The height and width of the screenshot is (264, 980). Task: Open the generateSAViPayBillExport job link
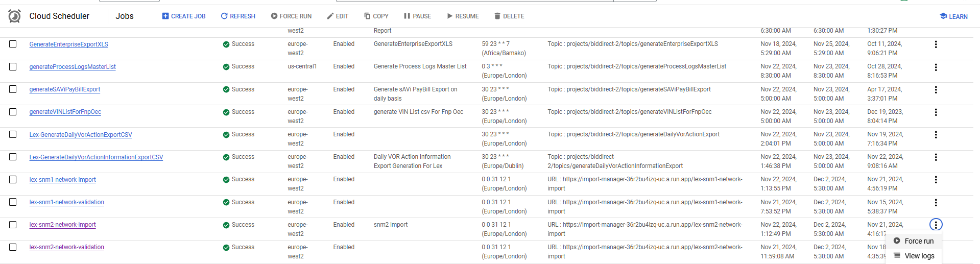tap(64, 89)
